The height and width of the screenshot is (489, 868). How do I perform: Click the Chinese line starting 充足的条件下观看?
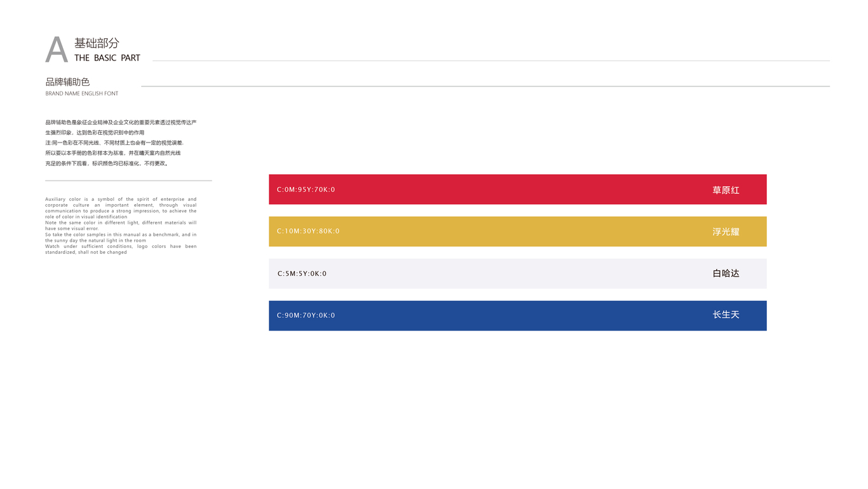tap(107, 163)
